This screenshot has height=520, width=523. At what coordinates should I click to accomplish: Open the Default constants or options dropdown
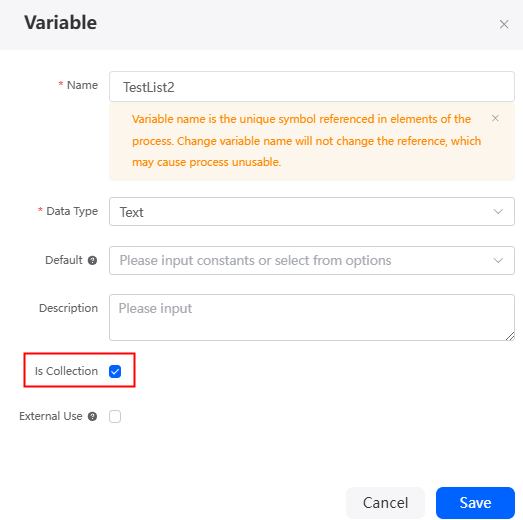pos(312,261)
